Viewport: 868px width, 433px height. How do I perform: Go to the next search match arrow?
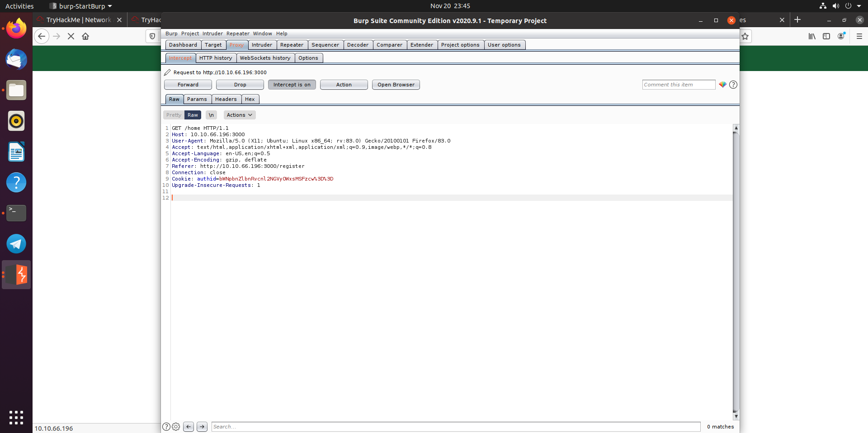click(202, 427)
